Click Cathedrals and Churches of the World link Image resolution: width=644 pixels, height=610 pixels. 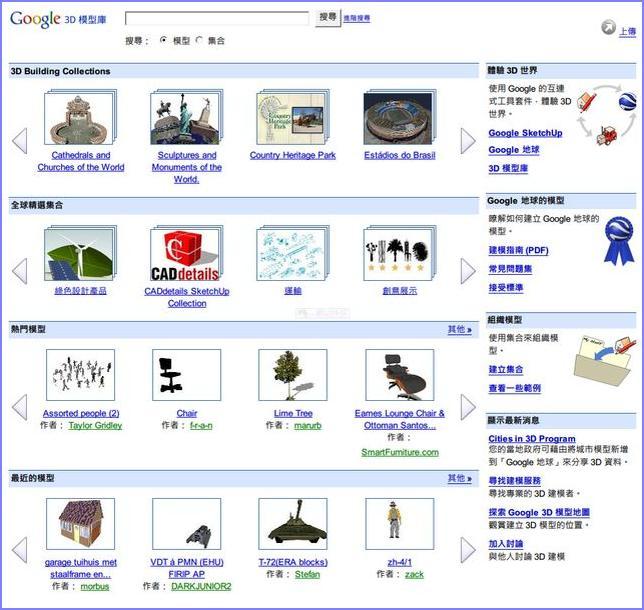pyautogui.click(x=81, y=161)
